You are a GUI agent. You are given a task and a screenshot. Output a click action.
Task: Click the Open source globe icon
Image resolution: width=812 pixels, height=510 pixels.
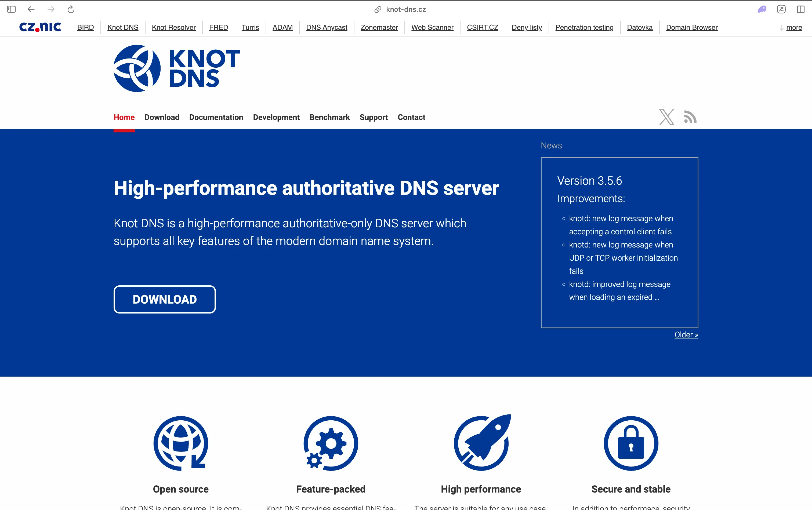tap(181, 443)
